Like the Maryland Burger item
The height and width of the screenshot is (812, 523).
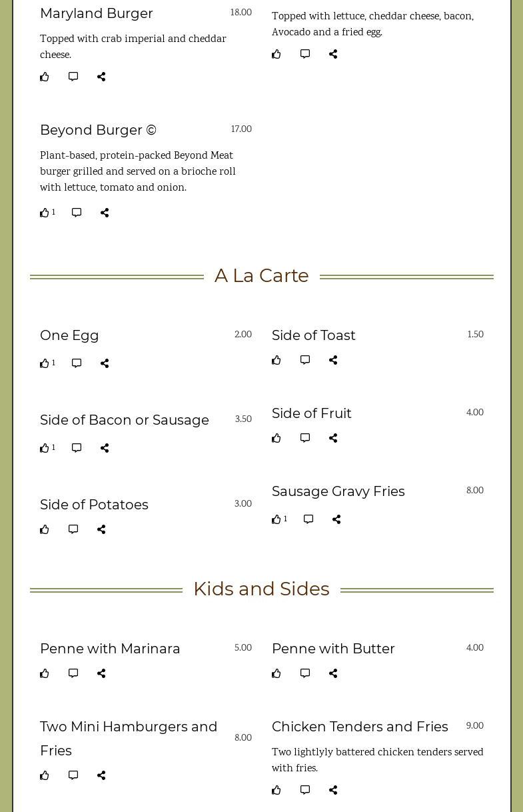tap(45, 77)
